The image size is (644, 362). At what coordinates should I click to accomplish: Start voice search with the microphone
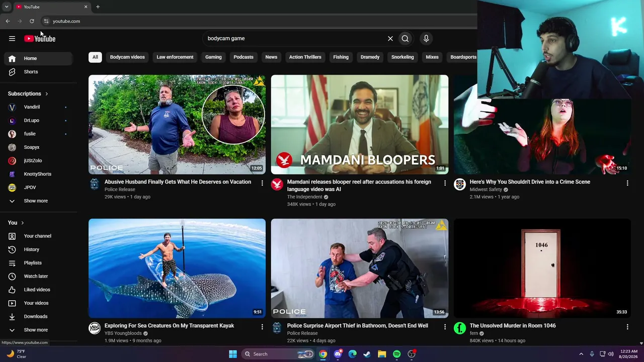[426, 38]
